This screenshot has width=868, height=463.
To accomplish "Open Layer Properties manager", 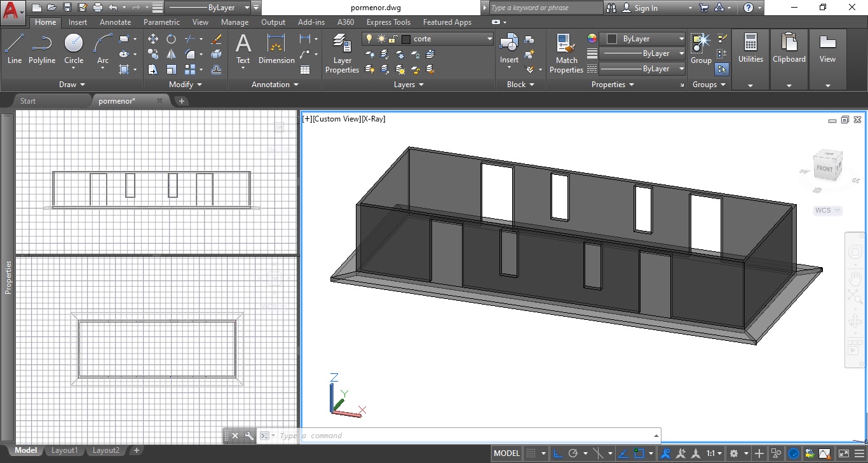I will [x=342, y=54].
